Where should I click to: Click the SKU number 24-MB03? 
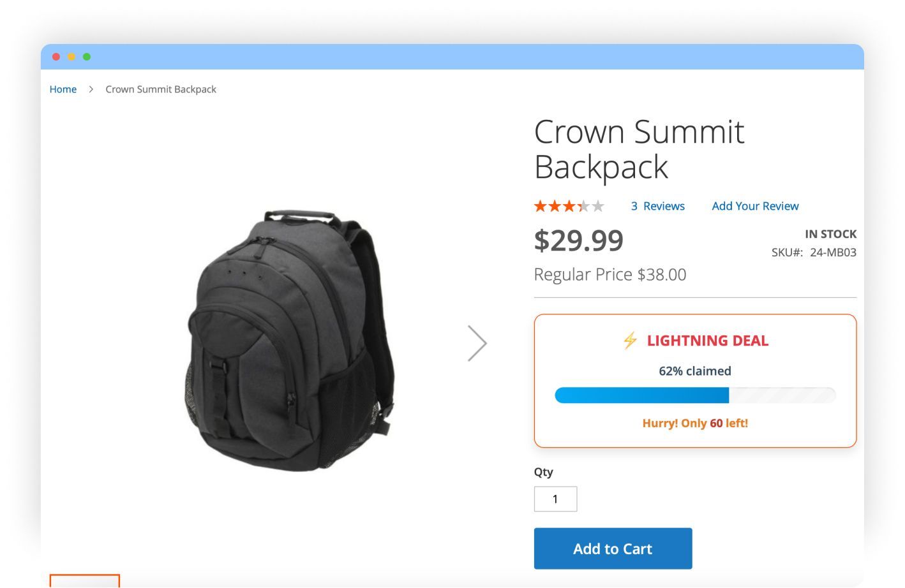click(833, 253)
